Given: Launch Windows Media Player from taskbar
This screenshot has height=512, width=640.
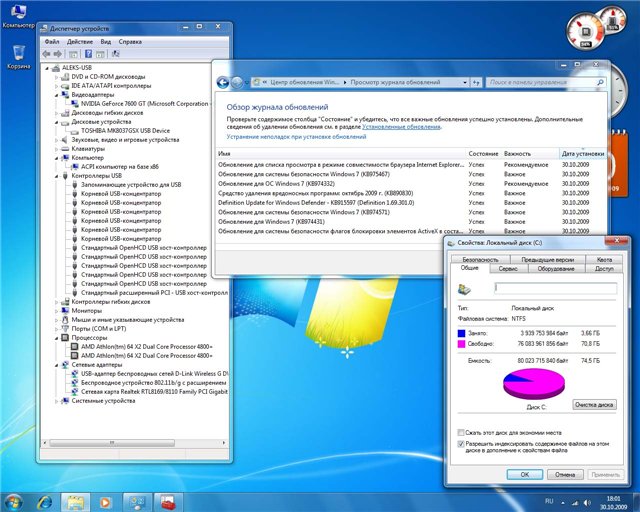Looking at the screenshot, I should pos(105,502).
